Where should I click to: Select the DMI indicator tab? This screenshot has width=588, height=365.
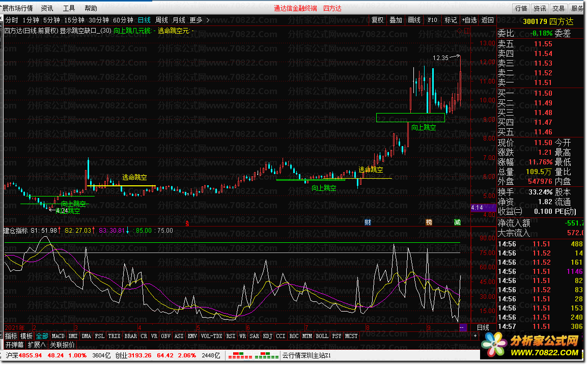[x=73, y=336]
